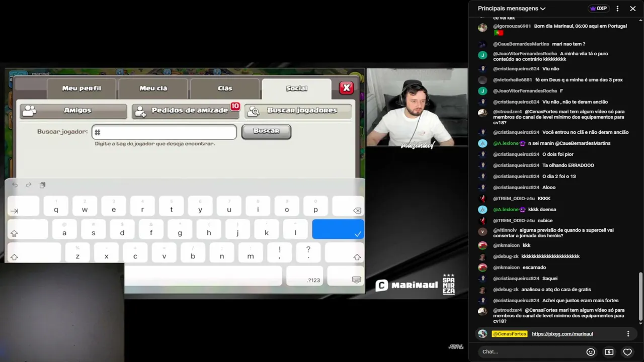Viewport: 644px width, 362px height.
Task: Click the @nkmaicon 'escamado' message
Action: click(x=534, y=267)
